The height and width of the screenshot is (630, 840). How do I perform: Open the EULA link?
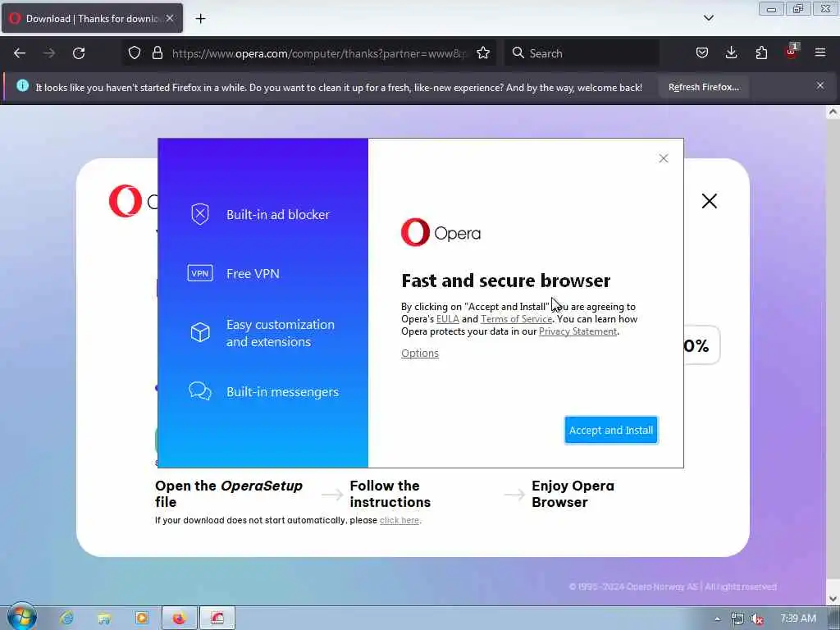[447, 319]
